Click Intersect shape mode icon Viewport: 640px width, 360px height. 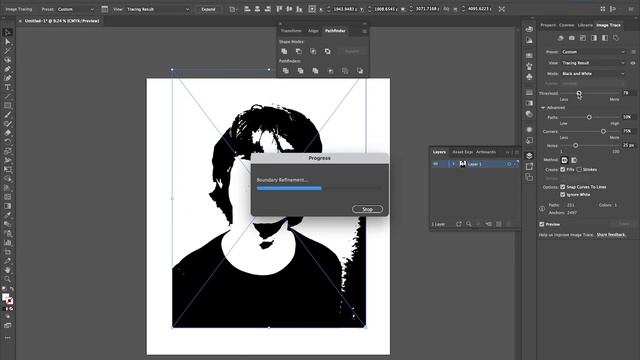tap(313, 51)
